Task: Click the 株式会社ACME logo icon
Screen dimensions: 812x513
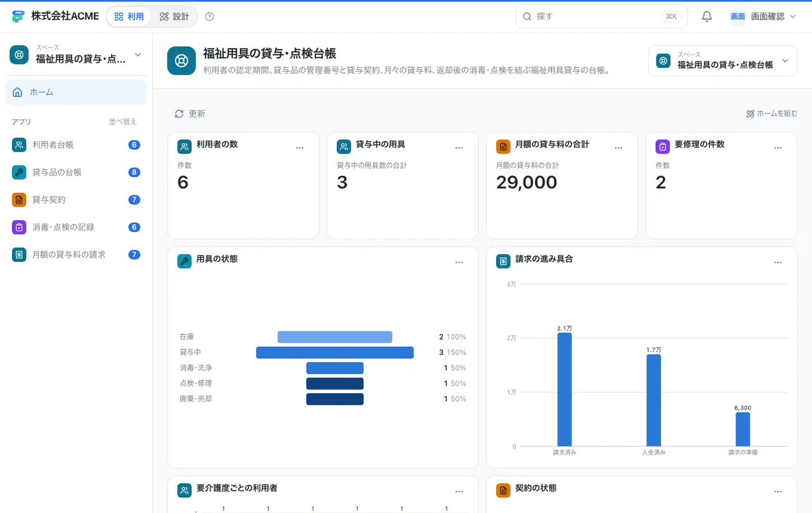Action: click(x=18, y=16)
